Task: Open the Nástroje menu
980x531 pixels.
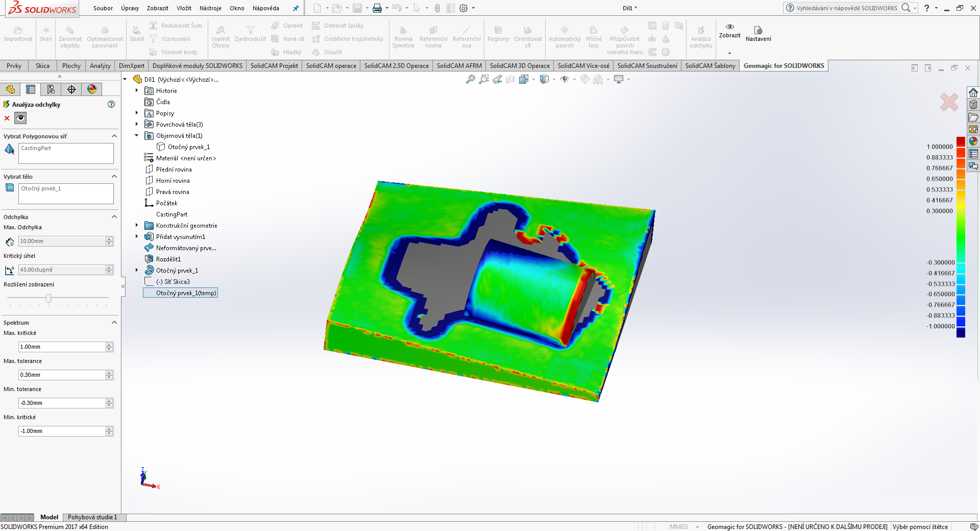Action: click(210, 8)
